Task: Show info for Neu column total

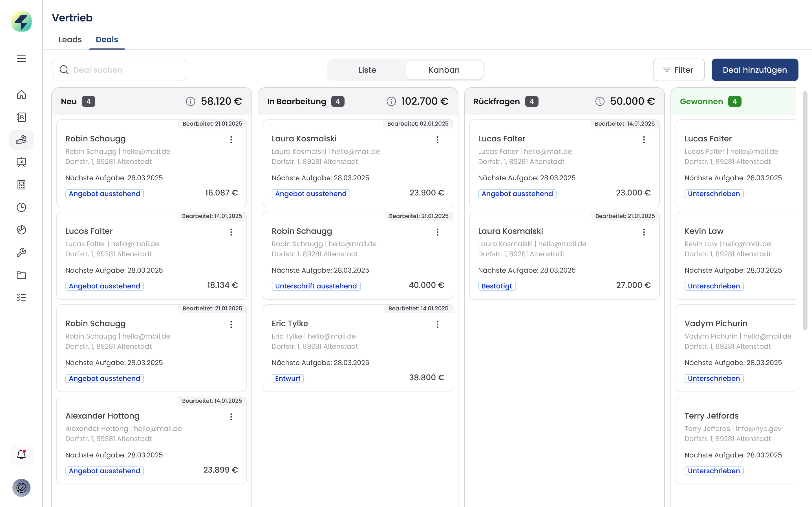Action: (x=190, y=101)
